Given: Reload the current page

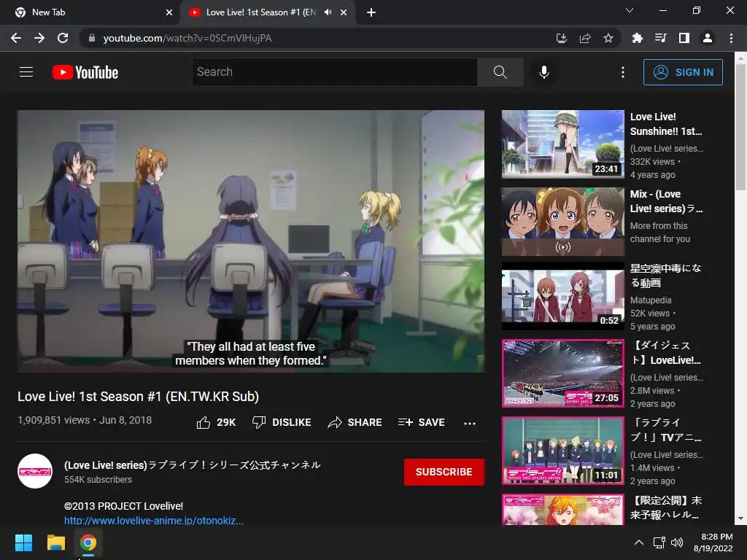Looking at the screenshot, I should click(63, 38).
